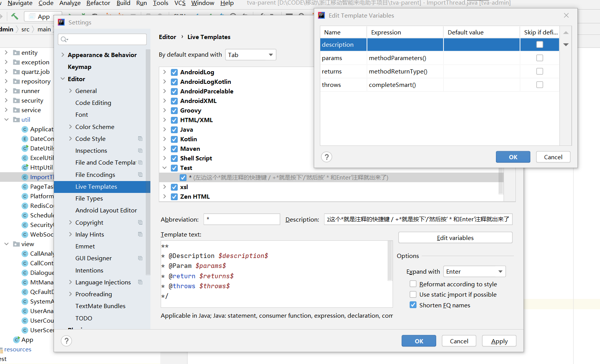Click the DateUtils class icon in project tree

click(x=25, y=148)
